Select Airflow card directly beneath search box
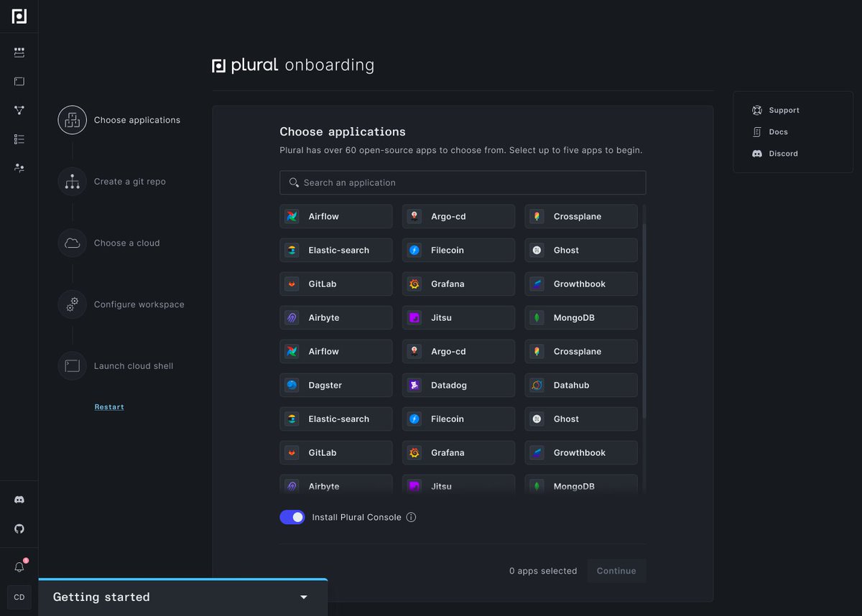 point(336,216)
